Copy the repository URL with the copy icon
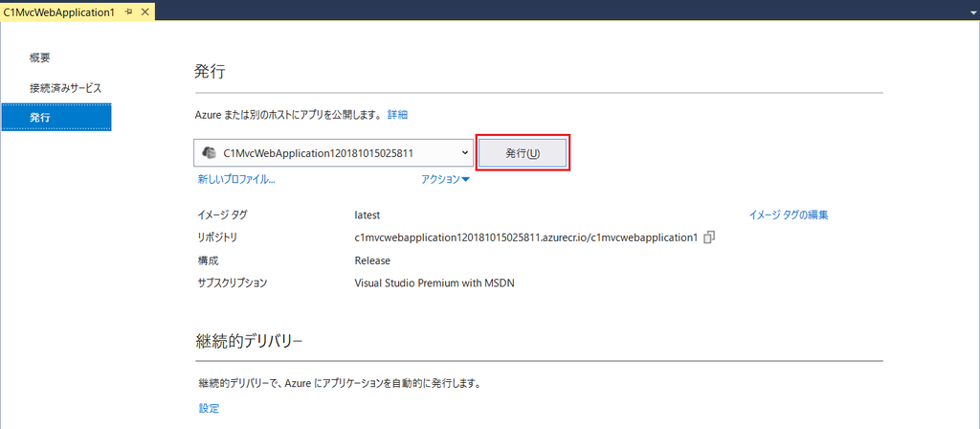The image size is (980, 429). coord(709,237)
